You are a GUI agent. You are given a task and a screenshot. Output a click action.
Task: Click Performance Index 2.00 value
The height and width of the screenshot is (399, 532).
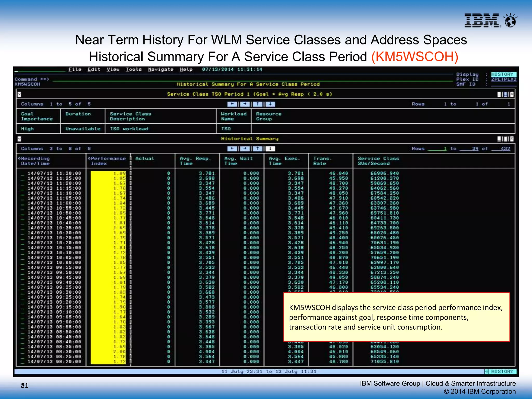(x=119, y=352)
